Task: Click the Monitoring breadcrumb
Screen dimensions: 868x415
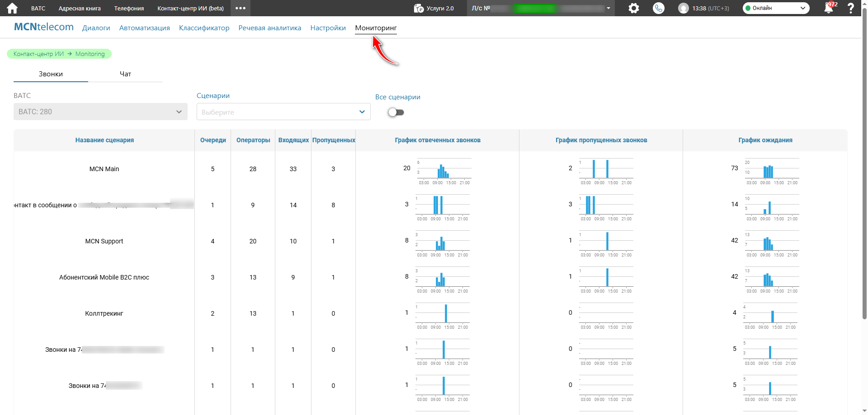Action: 90,54
